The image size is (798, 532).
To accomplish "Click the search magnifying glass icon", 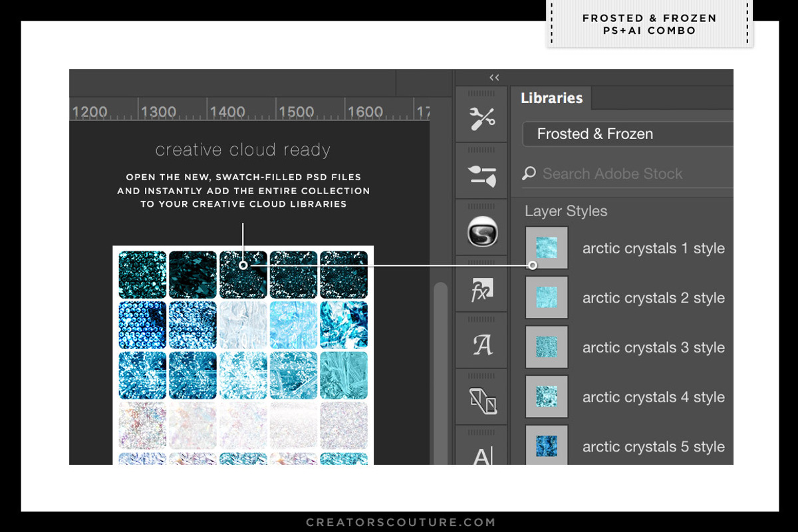I will click(x=529, y=174).
